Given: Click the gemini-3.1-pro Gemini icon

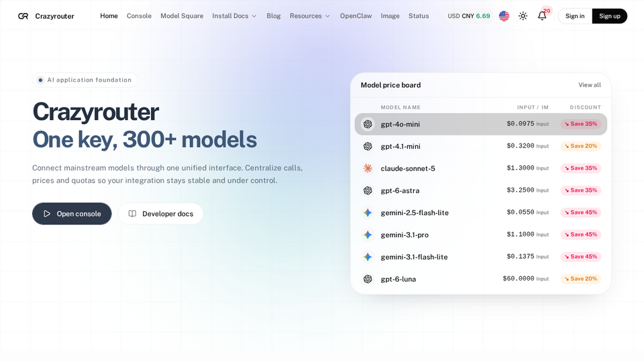Looking at the screenshot, I should pos(368,235).
